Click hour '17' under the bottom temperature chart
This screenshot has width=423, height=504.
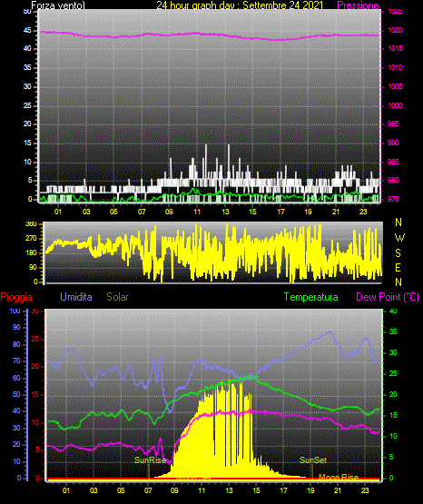[x=283, y=490]
